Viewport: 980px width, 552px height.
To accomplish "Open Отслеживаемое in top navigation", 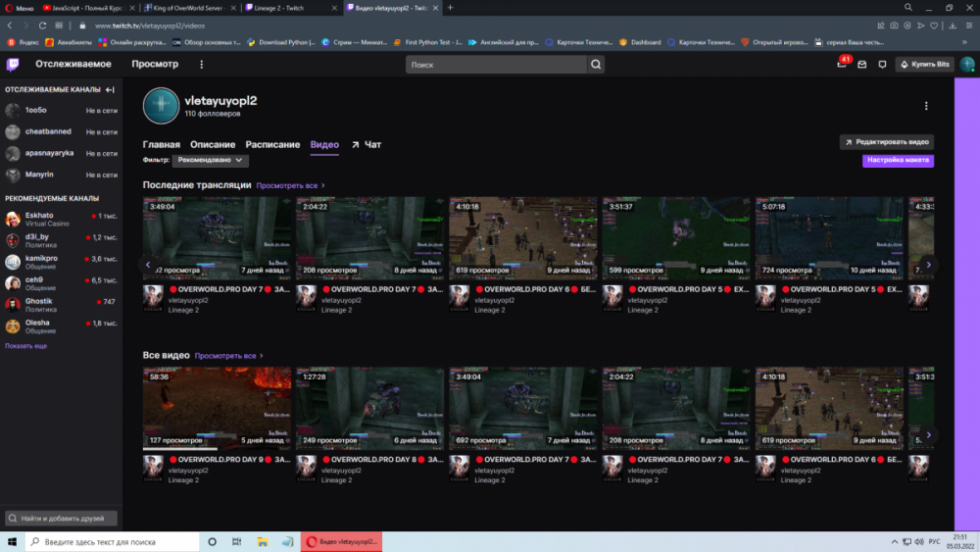I will point(73,64).
